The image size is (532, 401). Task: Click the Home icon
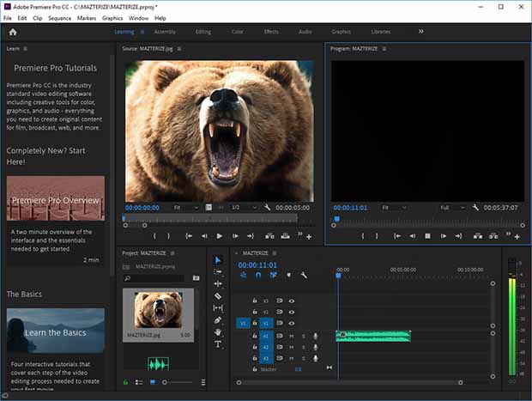point(13,32)
